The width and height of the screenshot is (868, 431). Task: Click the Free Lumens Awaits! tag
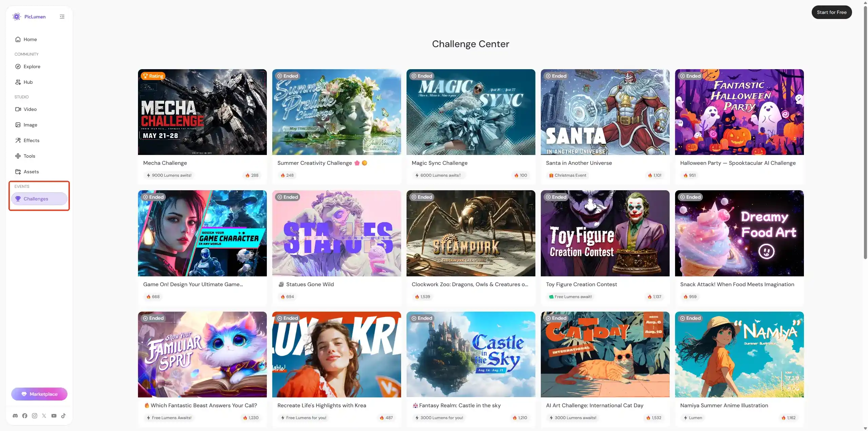169,418
